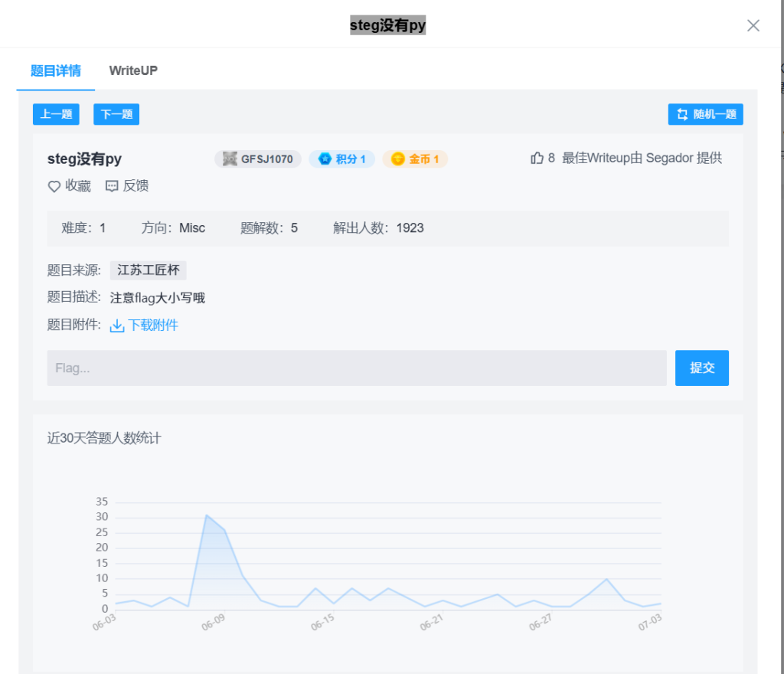Click the blue points star icon
The height and width of the screenshot is (674, 784).
click(x=325, y=159)
